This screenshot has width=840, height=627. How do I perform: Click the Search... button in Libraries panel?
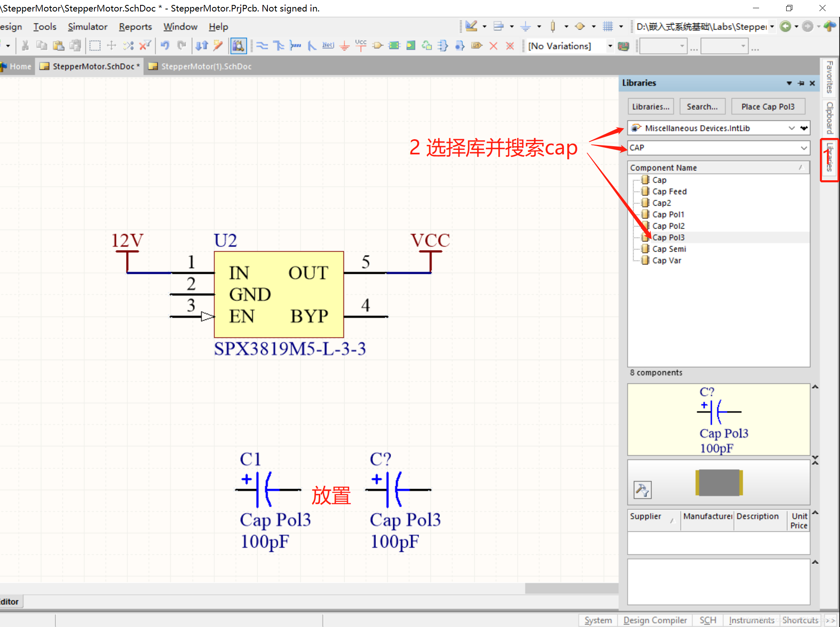click(x=702, y=107)
